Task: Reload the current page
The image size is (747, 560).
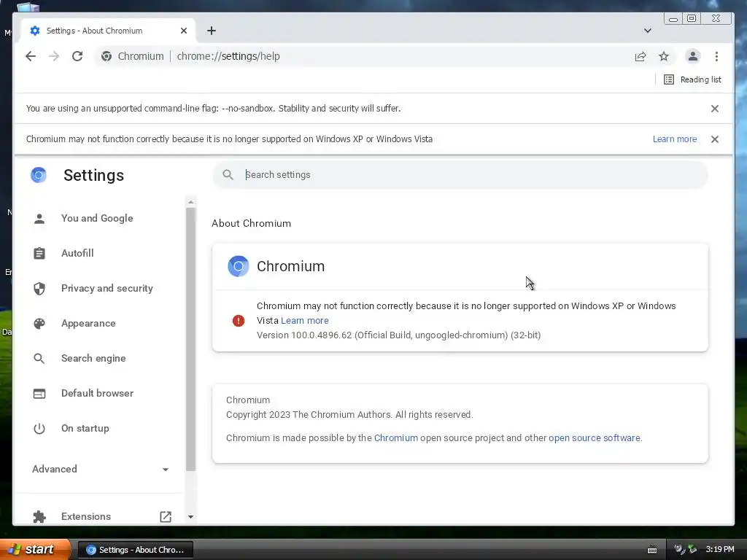Action: pos(77,56)
